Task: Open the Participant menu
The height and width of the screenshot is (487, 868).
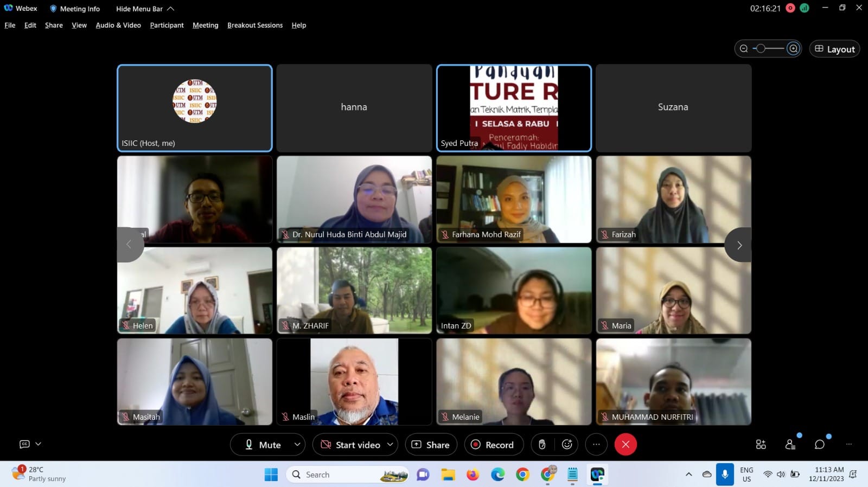Action: tap(167, 25)
